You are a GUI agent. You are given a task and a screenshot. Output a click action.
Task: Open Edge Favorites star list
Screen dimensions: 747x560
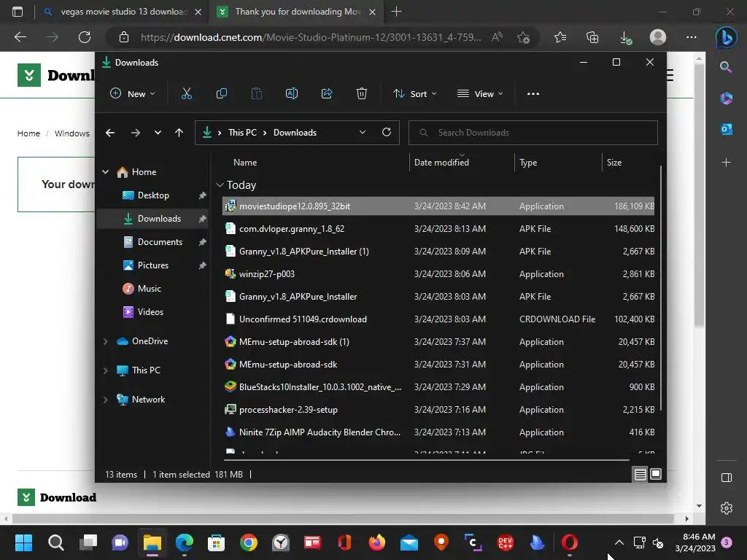[560, 37]
